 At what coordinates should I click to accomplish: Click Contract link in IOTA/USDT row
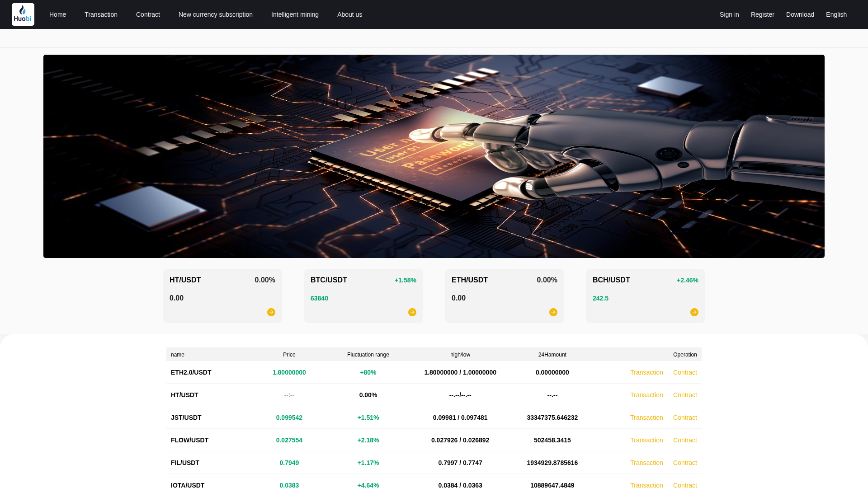(685, 485)
